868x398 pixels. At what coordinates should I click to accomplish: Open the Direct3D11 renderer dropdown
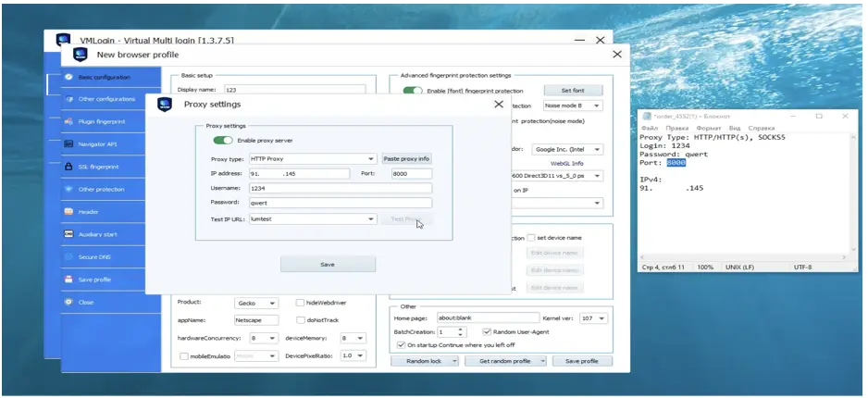(x=556, y=176)
